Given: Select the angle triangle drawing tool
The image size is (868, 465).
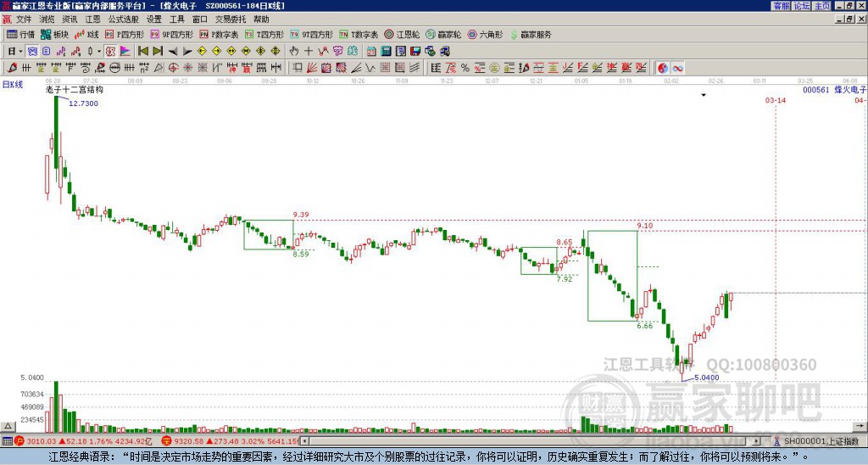Looking at the screenshot, I should (x=159, y=68).
